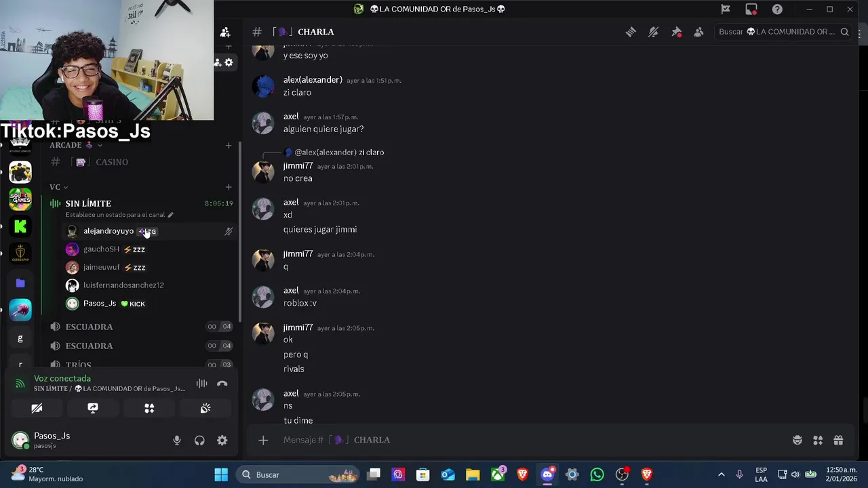868x488 pixels.
Task: Toggle notification settings bell icon in header
Action: (x=653, y=32)
